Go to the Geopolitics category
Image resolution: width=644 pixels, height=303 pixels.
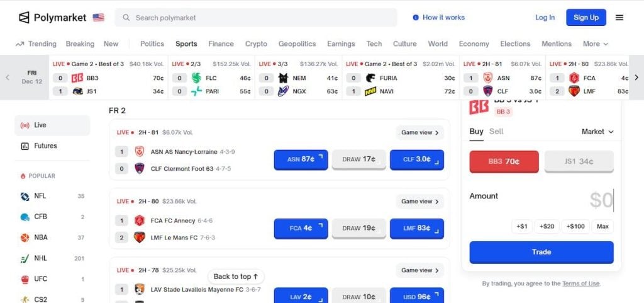[297, 43]
